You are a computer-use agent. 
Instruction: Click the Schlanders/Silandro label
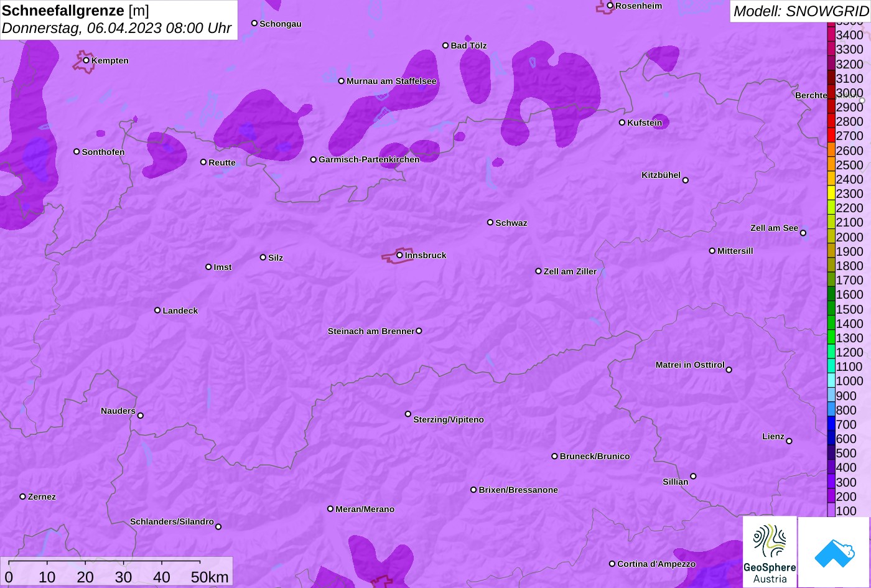pos(172,521)
